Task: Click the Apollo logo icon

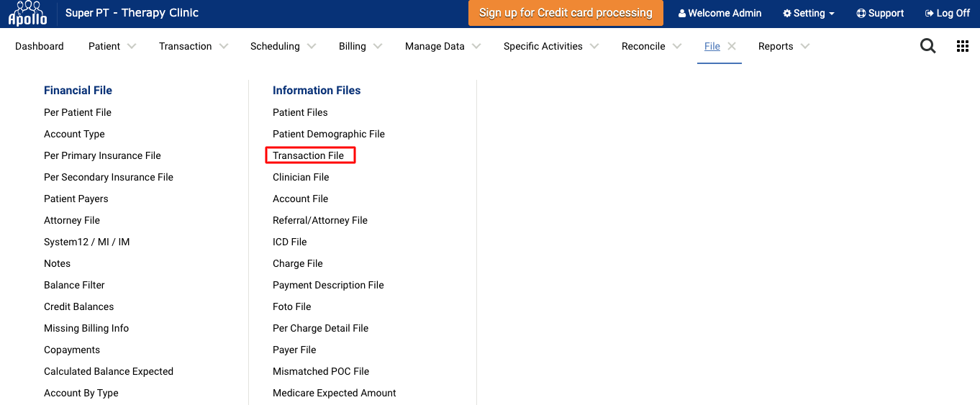Action: tap(27, 14)
